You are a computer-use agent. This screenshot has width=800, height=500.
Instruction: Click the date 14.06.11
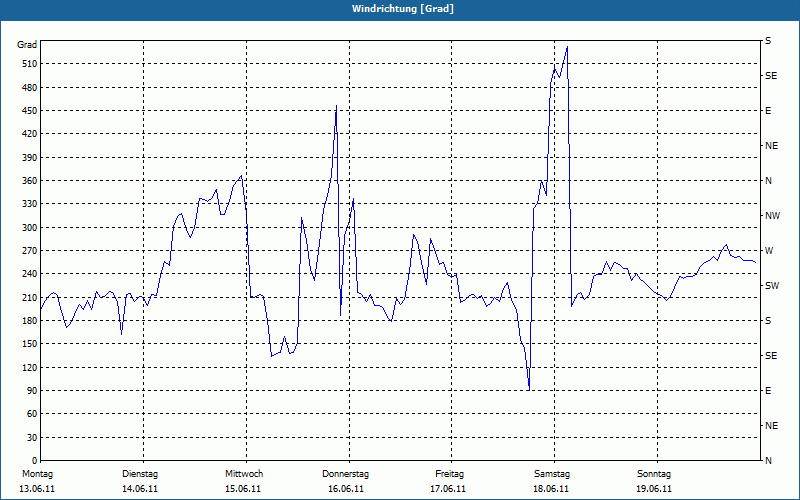click(x=140, y=489)
